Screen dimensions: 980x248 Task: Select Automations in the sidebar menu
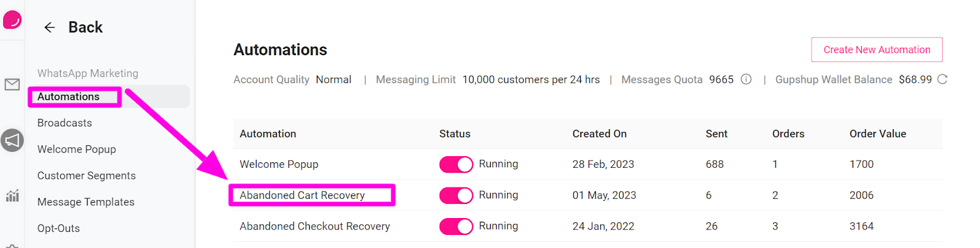(x=69, y=97)
